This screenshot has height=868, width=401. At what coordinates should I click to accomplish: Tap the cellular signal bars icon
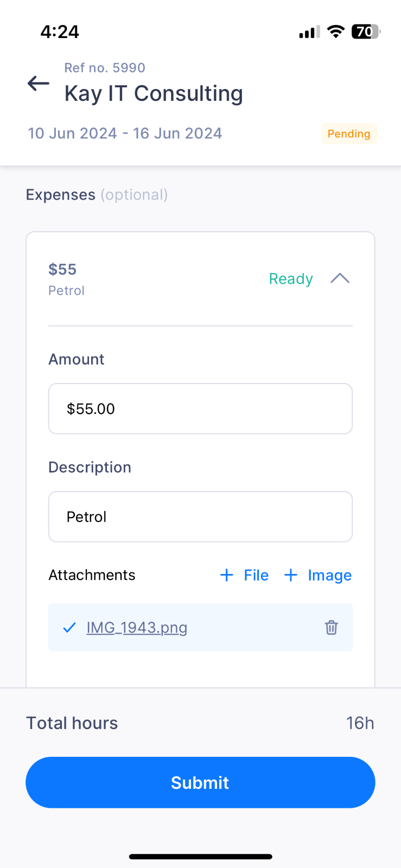309,32
